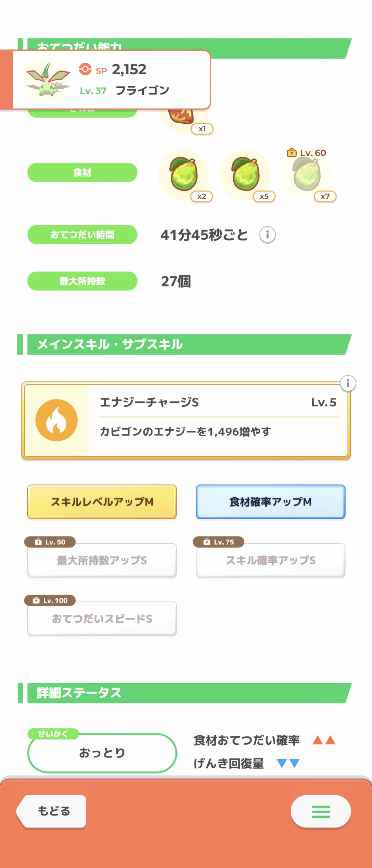Image resolution: width=372 pixels, height=868 pixels.
Task: Tap the orange flame skill icon
Action: click(x=57, y=420)
